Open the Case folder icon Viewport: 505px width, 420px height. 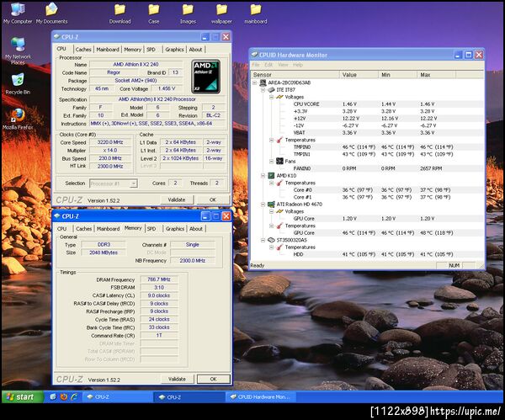[x=154, y=13]
